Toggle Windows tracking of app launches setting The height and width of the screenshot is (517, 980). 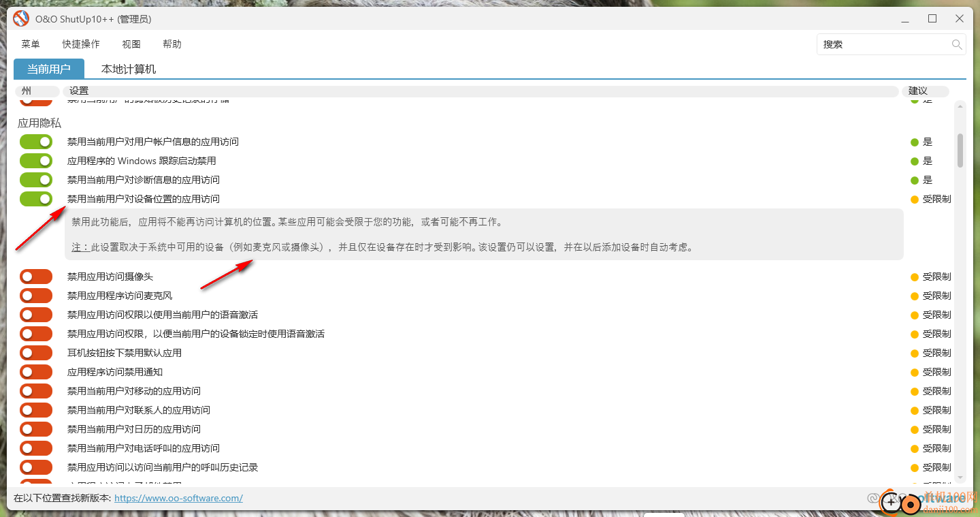pyautogui.click(x=36, y=161)
